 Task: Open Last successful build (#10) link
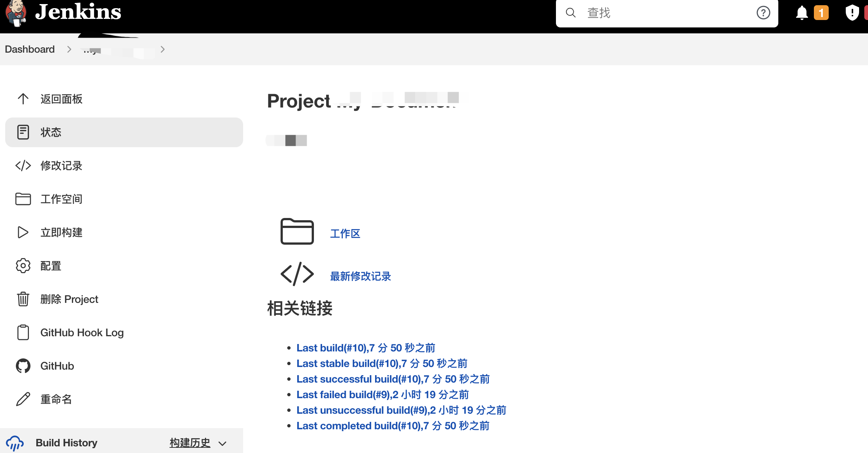[393, 379]
